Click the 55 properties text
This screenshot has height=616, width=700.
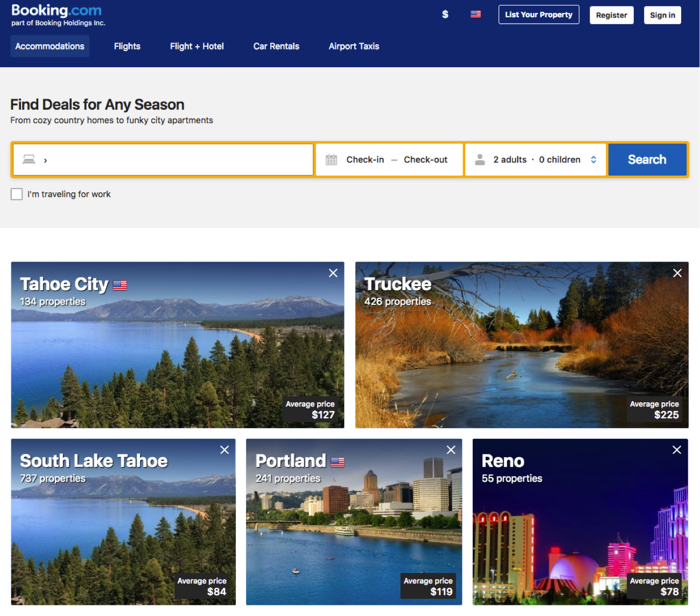point(512,478)
